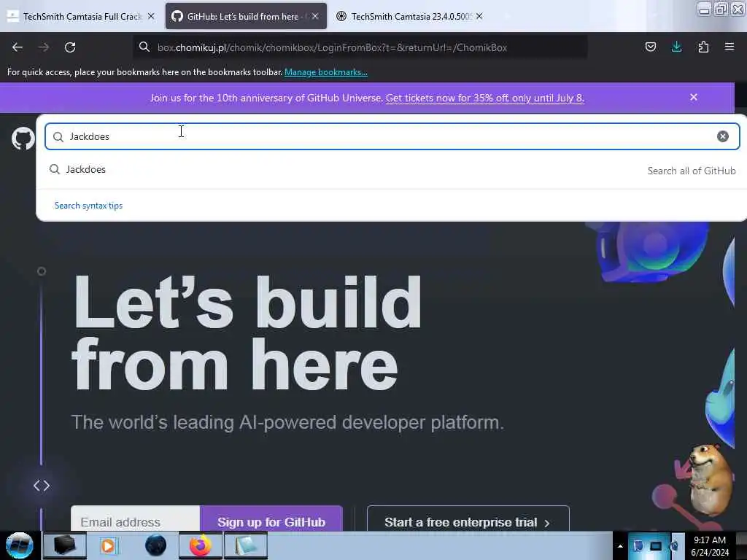Switch to TechSmith Camtasia Full Crack tab
The height and width of the screenshot is (560, 747).
tap(82, 16)
